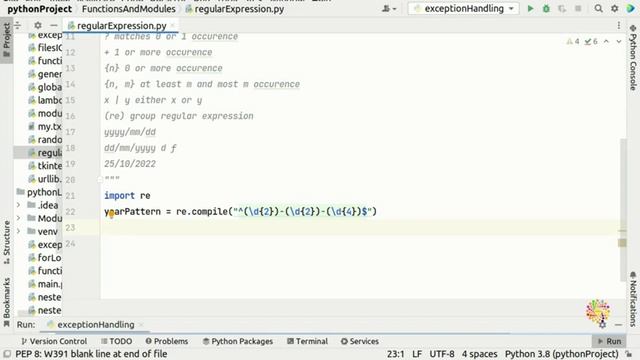Open the Structure tool window side tab

[x=7, y=243]
